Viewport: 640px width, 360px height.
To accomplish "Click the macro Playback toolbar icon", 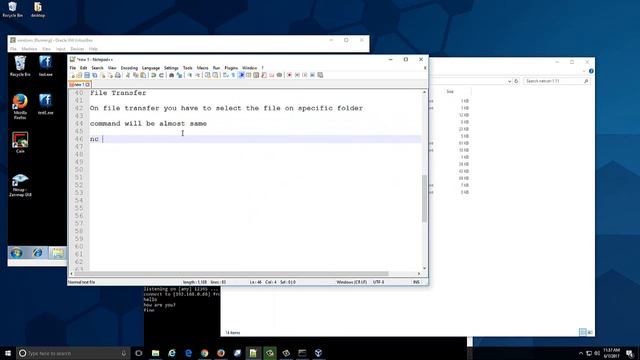I will (304, 75).
